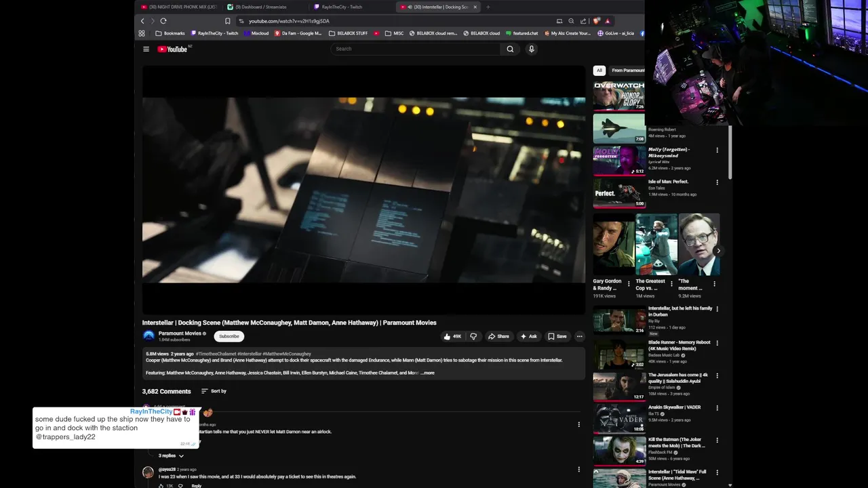Screen dimensions: 868x488
Task: Open Paramount Movies channel avatar
Action: pos(149,335)
